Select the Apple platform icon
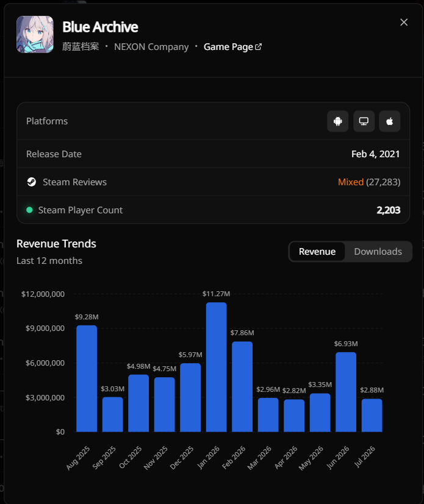Viewport: 424px width, 504px height. tap(390, 121)
